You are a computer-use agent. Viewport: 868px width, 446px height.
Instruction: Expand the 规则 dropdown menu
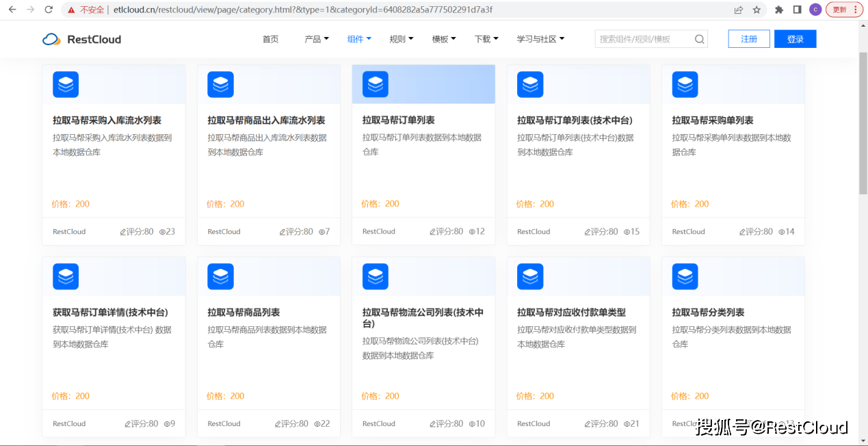[x=402, y=39]
